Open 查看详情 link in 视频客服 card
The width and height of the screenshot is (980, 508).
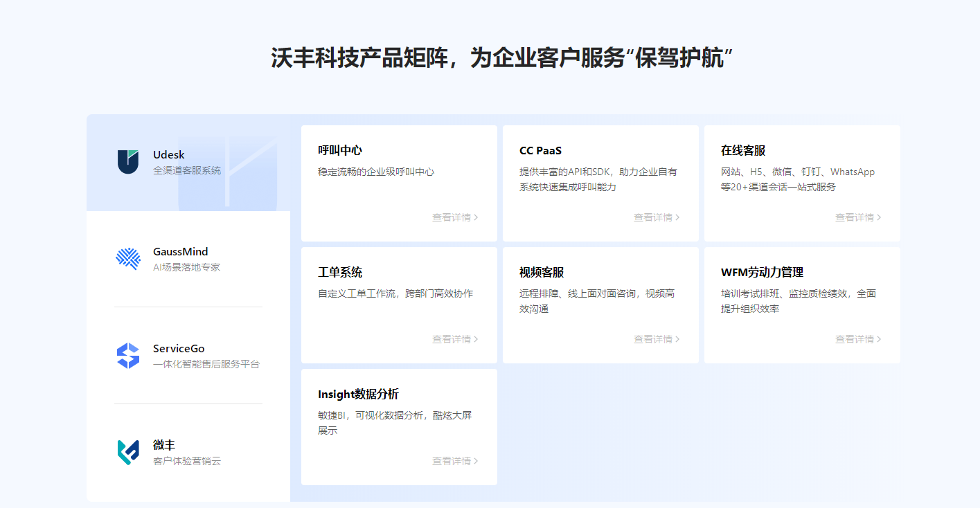[657, 339]
